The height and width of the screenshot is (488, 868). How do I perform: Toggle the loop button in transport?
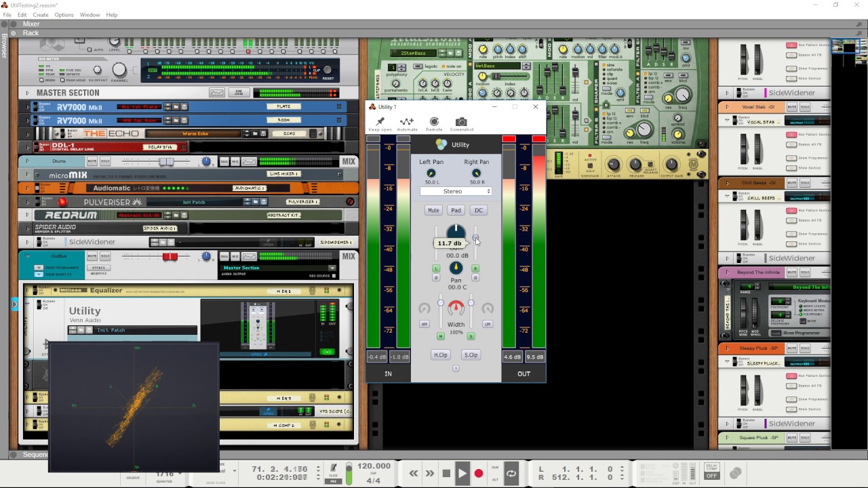point(511,473)
